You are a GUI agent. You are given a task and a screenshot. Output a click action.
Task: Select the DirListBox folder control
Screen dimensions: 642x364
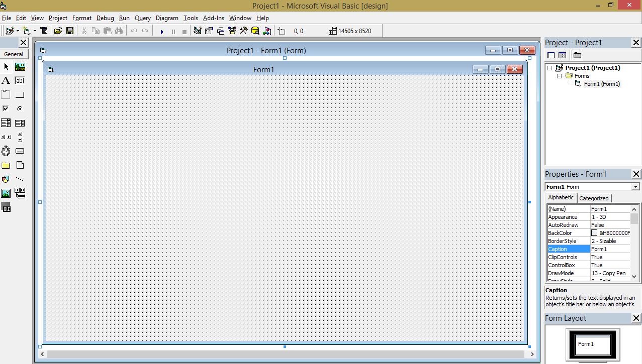click(x=6, y=165)
